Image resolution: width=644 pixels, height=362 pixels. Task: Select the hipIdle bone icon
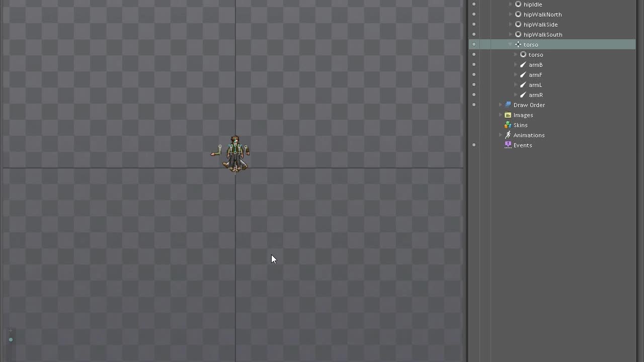[x=518, y=5]
